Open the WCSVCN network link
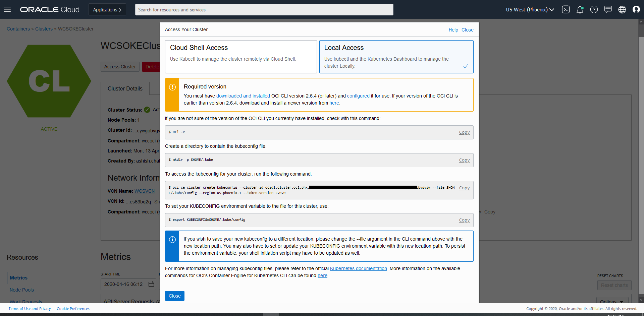The width and height of the screenshot is (644, 316). pos(145,191)
